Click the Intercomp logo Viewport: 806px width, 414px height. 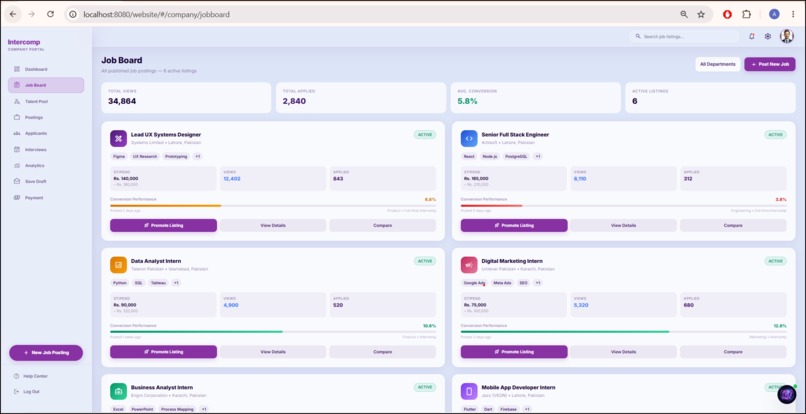pyautogui.click(x=24, y=42)
